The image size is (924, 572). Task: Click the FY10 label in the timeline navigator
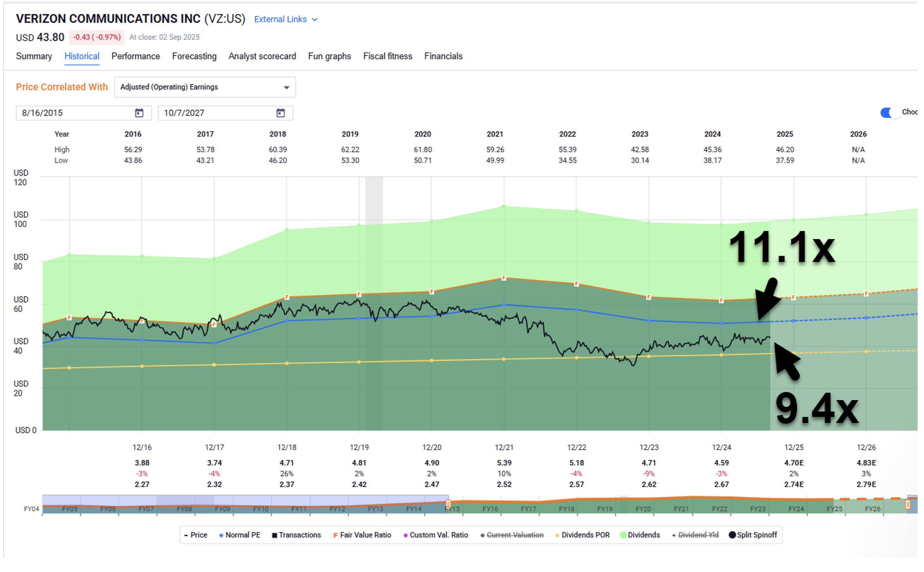coord(261,509)
